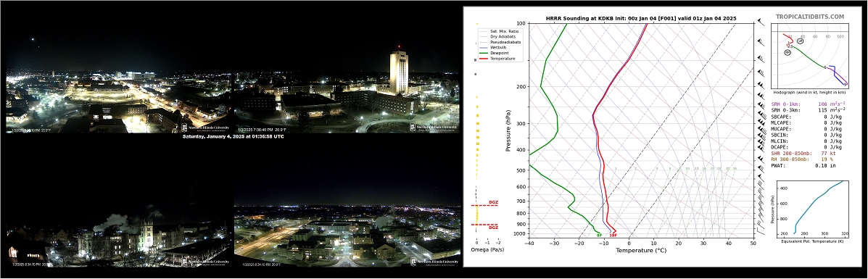The width and height of the screenshot is (868, 279).
Task: Click the upper red 'DGZ' label
Action: coord(493,203)
